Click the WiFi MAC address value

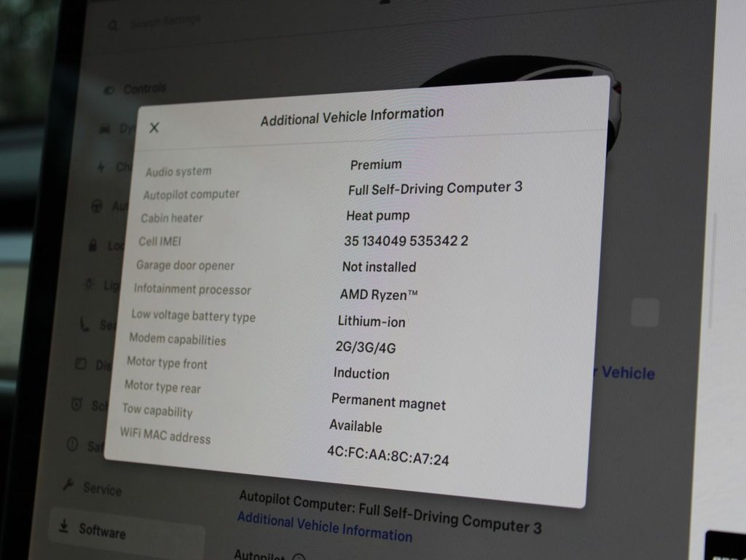pyautogui.click(x=388, y=455)
